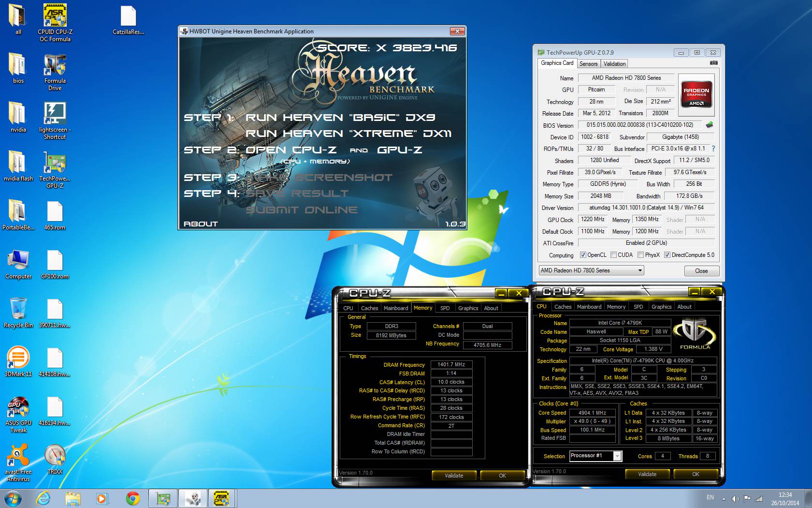The width and height of the screenshot is (812, 508).
Task: Click RUN HEAVEN "XTREME" DX11
Action: 348,134
